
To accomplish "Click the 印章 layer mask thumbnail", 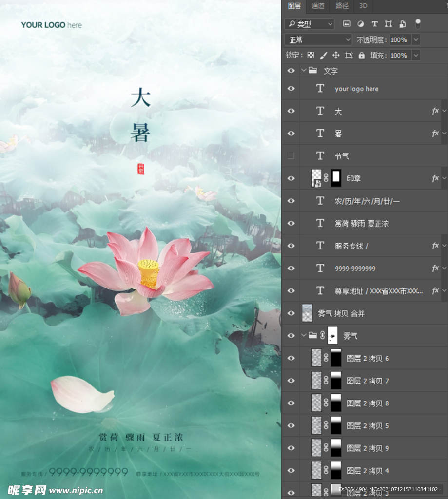I will 336,178.
